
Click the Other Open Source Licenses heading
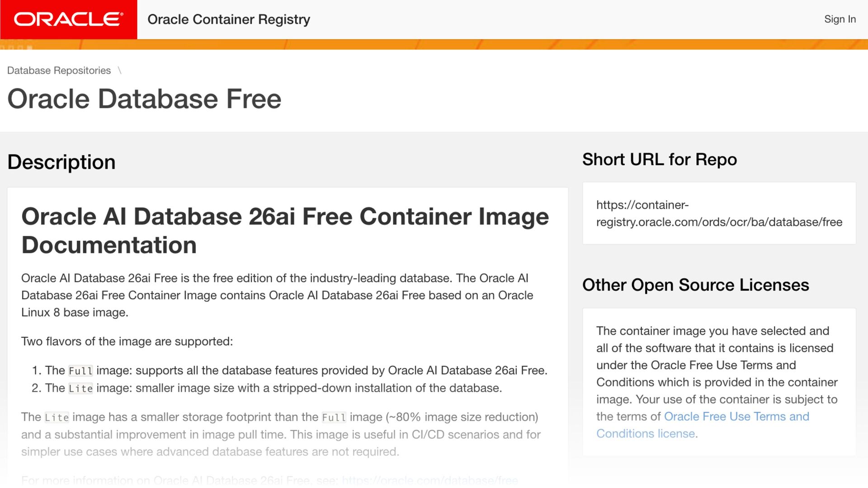pyautogui.click(x=695, y=285)
